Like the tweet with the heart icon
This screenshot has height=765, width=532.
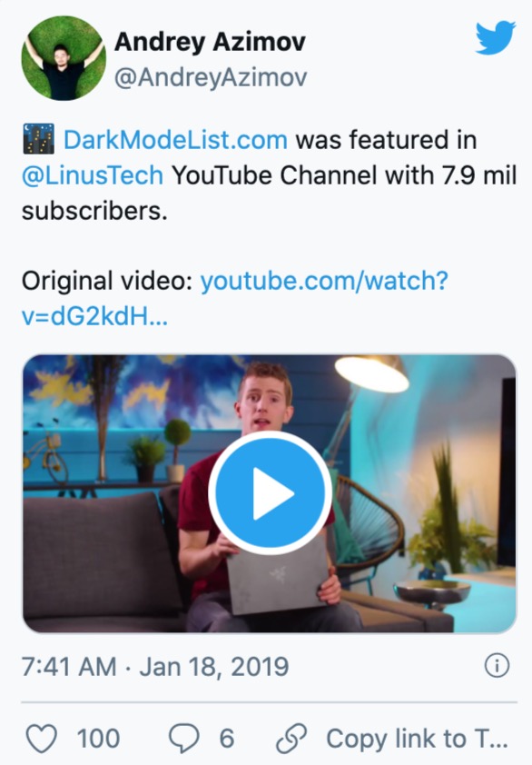(x=42, y=738)
